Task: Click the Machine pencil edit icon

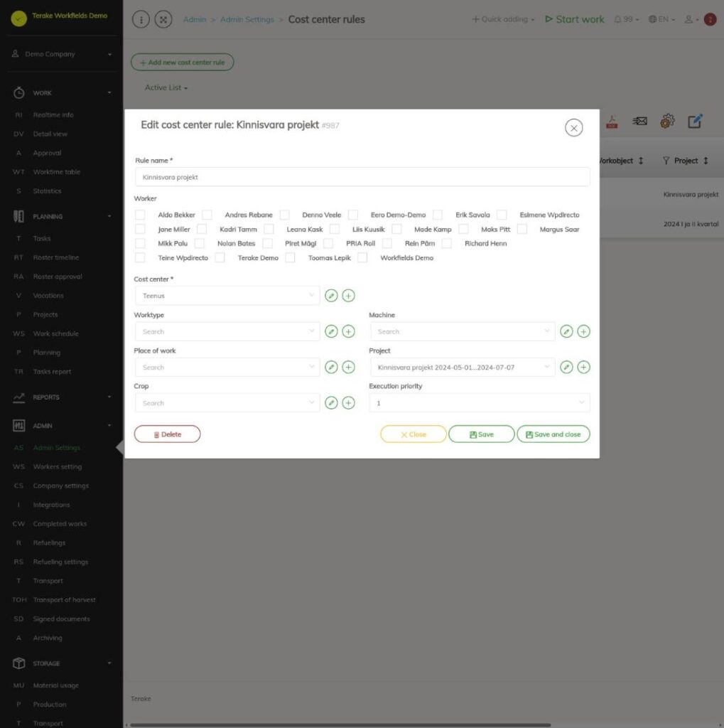Action: pos(566,331)
